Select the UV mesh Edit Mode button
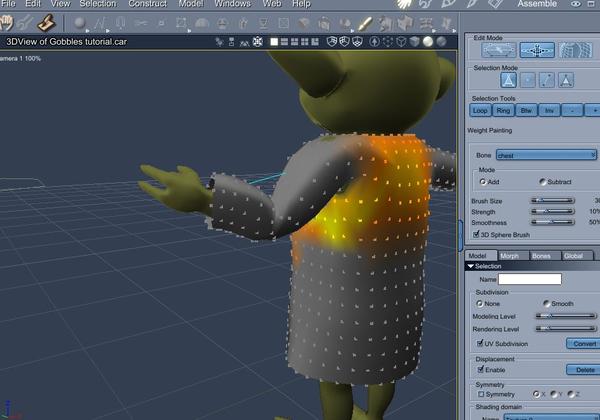 point(575,50)
